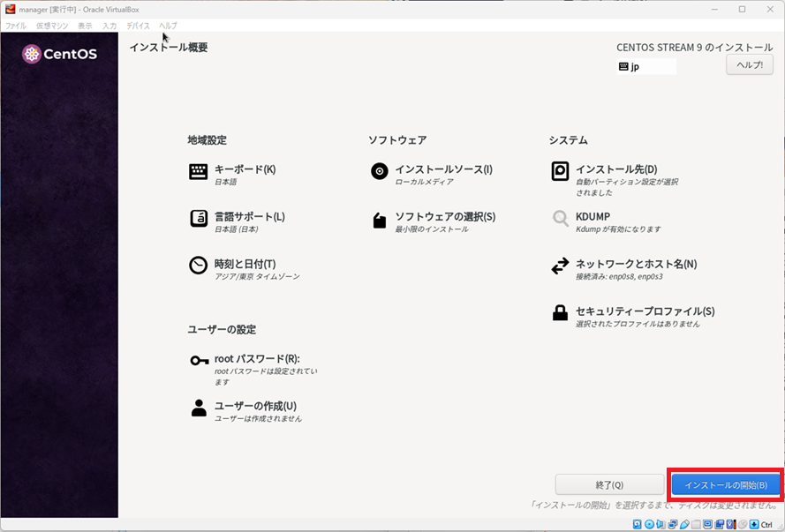Start installation with インストールの開始(B)
Image resolution: width=785 pixels, height=532 pixels.
coord(726,484)
